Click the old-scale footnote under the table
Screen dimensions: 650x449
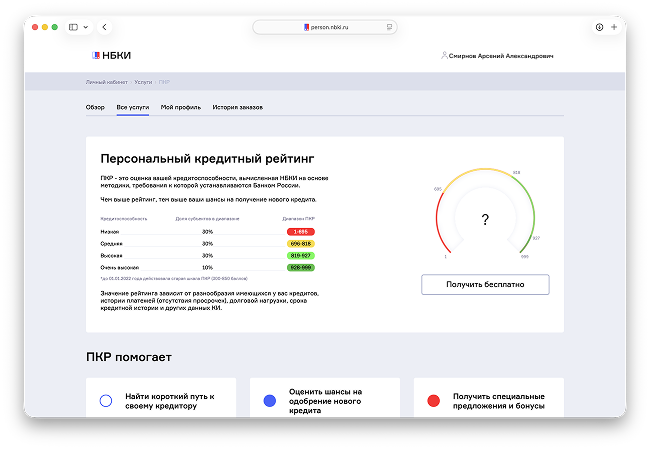click(174, 279)
